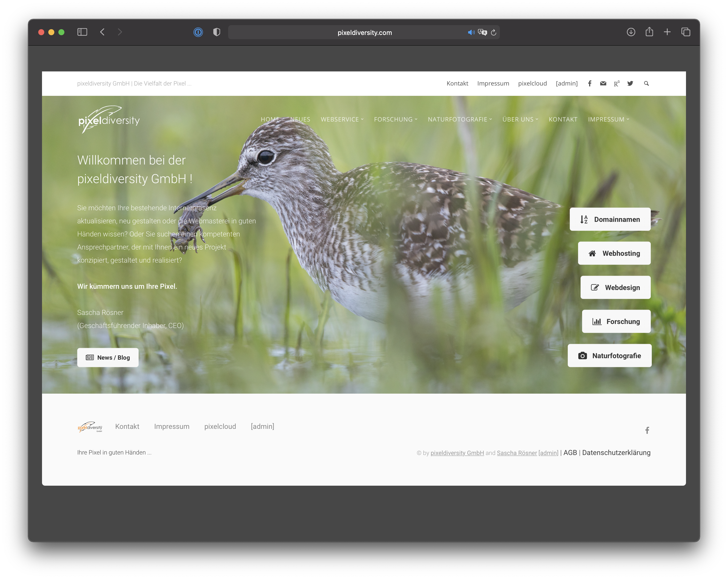The image size is (728, 579).
Task: Click the mail envelope icon
Action: (x=603, y=84)
